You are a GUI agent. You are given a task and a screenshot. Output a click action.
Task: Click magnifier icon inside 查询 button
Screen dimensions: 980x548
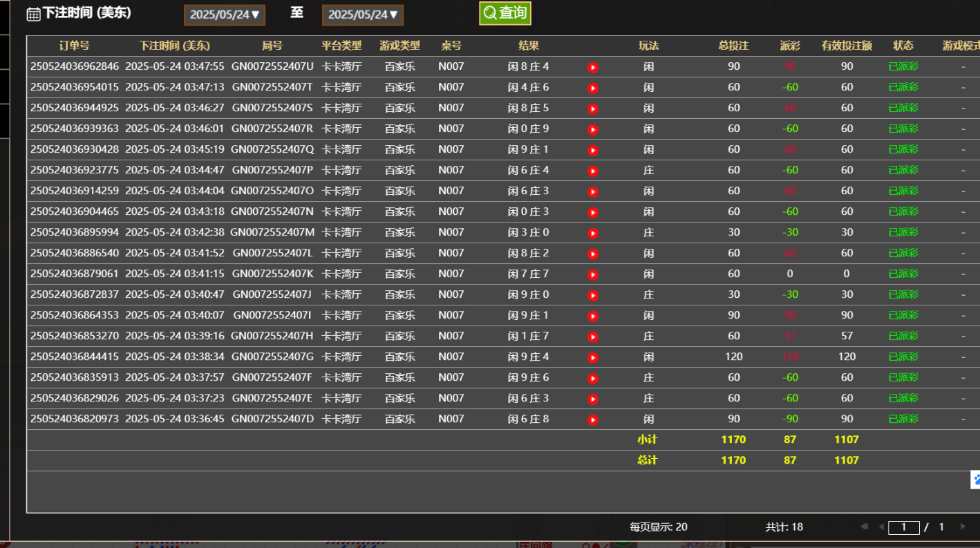(x=490, y=12)
